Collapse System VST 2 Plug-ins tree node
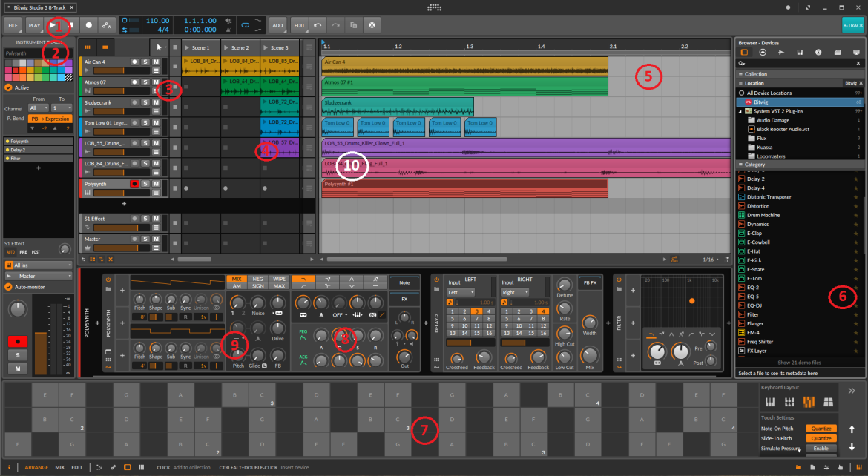The image size is (868, 476). pos(740,111)
